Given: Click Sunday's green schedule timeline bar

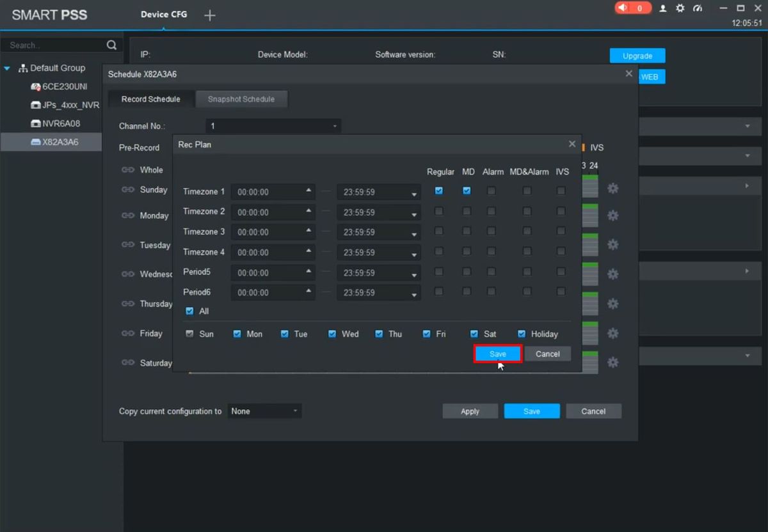Looking at the screenshot, I should [590, 188].
